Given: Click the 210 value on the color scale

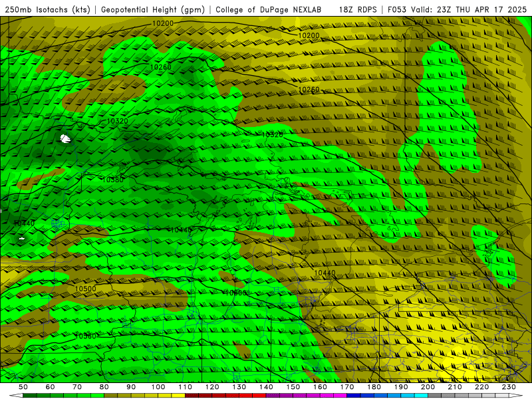Looking at the screenshot, I should (455, 387).
